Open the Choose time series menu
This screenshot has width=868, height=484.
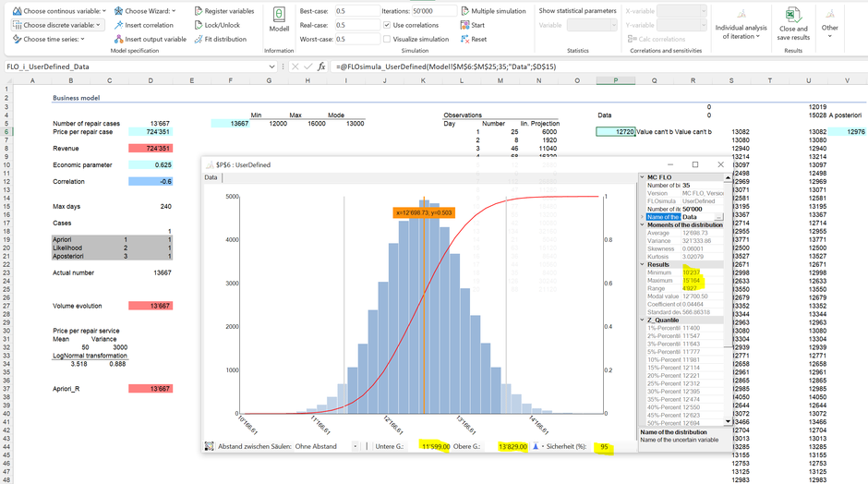tap(49, 40)
